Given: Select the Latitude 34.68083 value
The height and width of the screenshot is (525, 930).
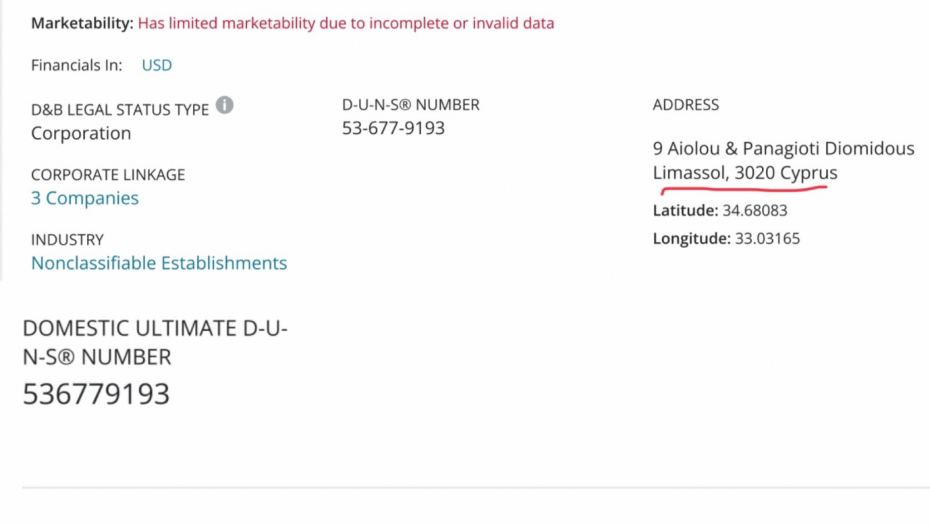Looking at the screenshot, I should coord(754,211).
